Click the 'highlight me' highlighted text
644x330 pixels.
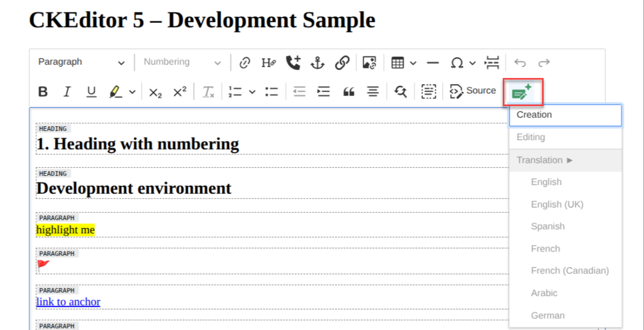tap(65, 230)
